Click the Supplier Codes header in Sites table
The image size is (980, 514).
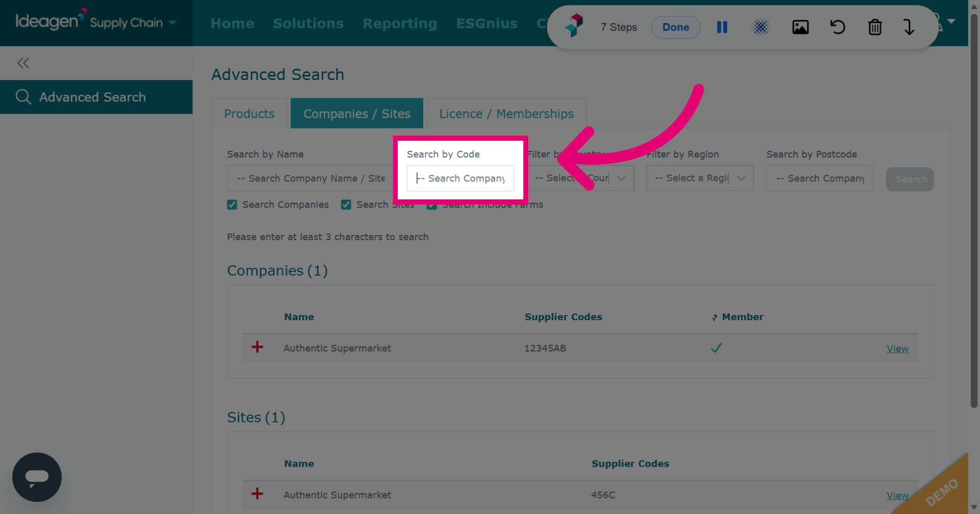click(x=630, y=464)
